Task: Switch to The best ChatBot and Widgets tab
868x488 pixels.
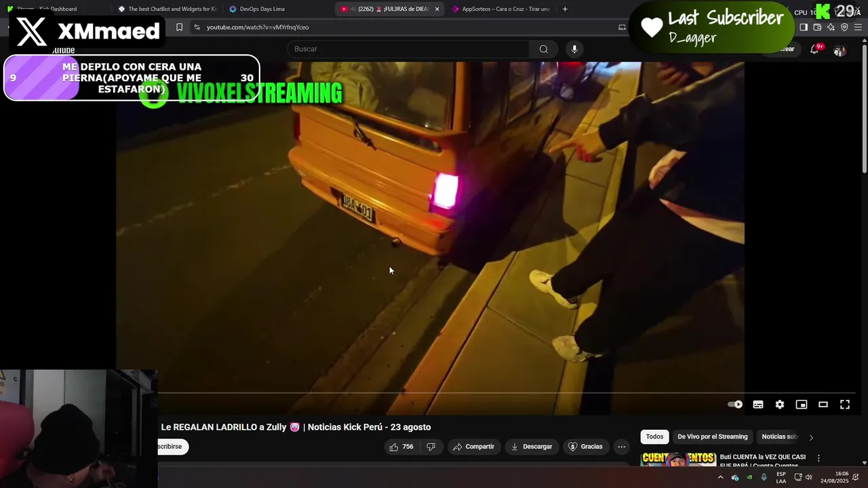Action: pyautogui.click(x=167, y=9)
